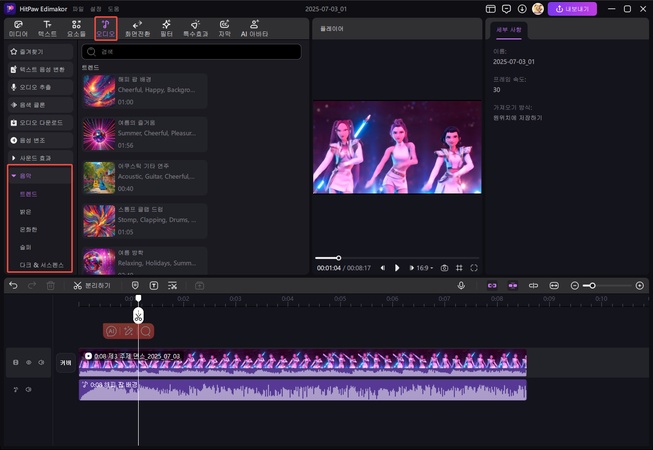This screenshot has width=653, height=450.
Task: Select the Summer, Cheerful track thumbnail
Action: coord(99,134)
